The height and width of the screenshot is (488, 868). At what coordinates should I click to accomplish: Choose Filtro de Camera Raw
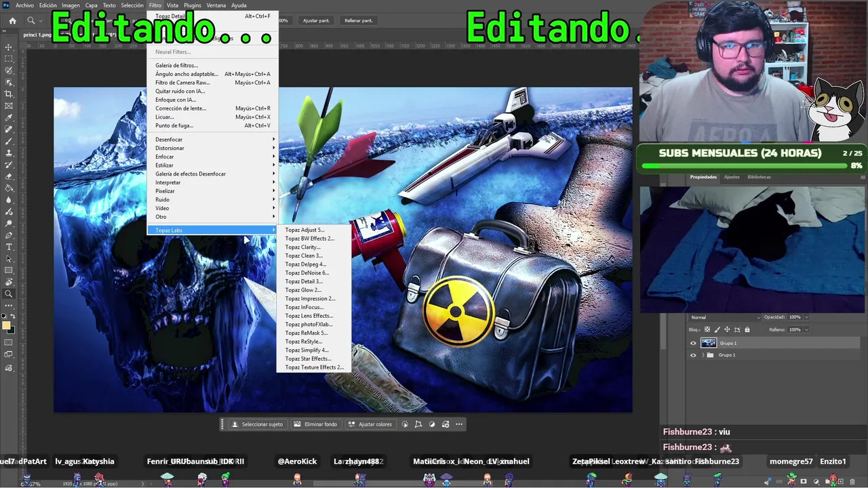212,83
